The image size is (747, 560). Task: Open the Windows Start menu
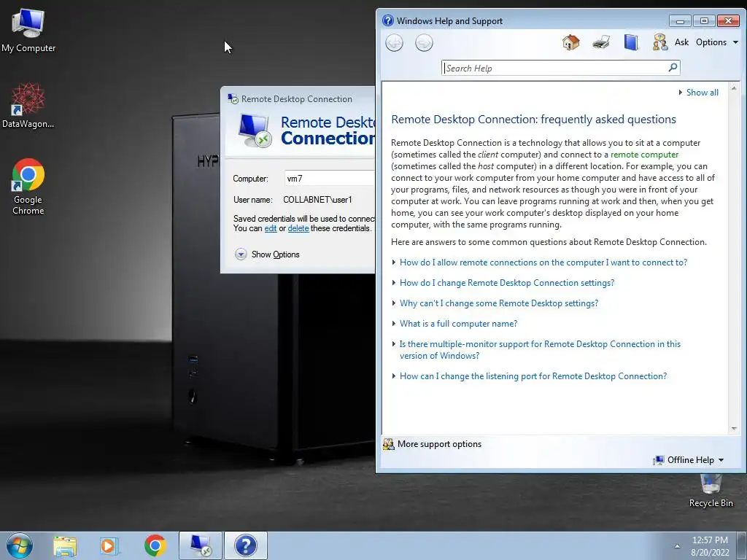20,545
